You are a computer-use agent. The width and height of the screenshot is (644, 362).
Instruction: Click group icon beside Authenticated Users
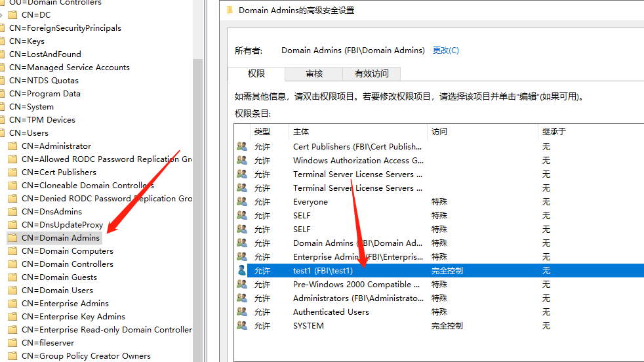coord(242,312)
